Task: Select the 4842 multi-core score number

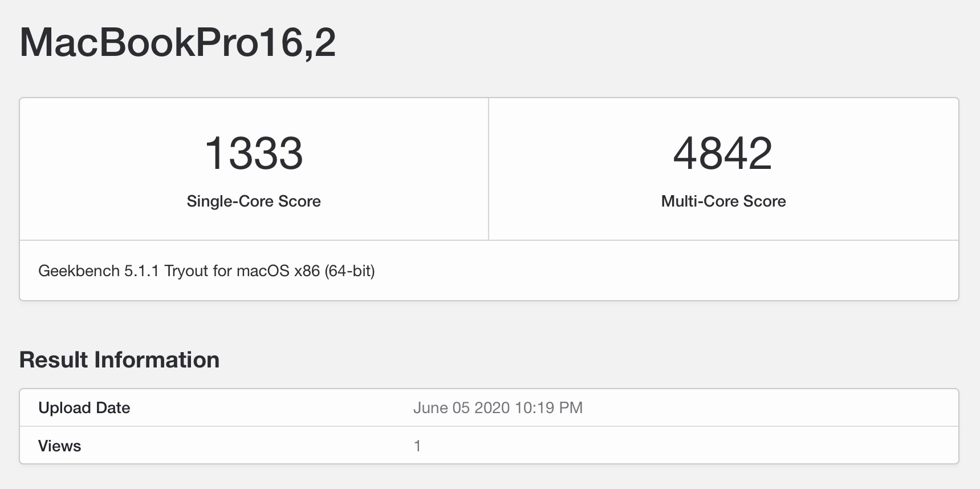Action: pyautogui.click(x=723, y=153)
